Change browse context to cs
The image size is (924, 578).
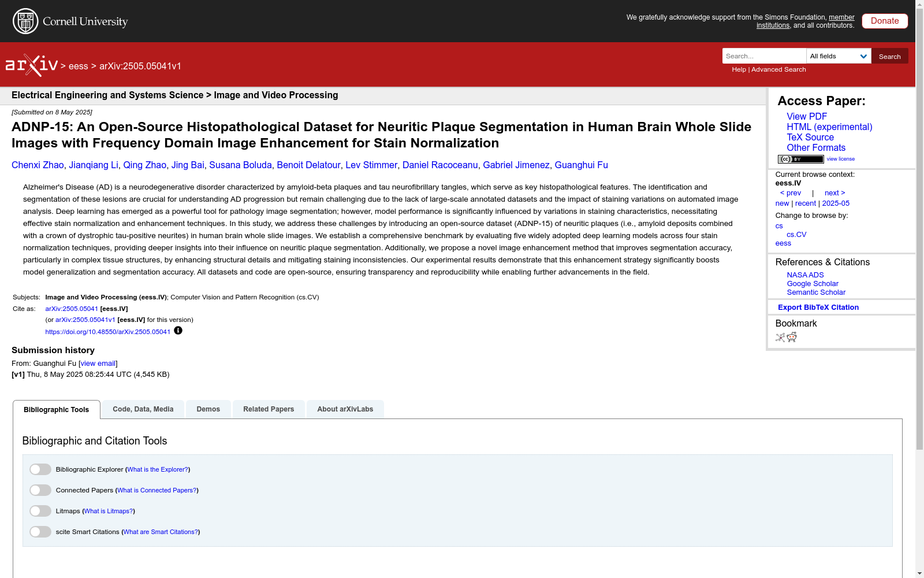click(x=779, y=226)
